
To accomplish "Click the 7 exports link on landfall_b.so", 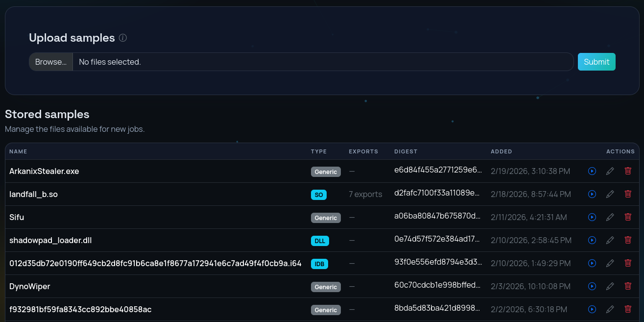I will (365, 194).
